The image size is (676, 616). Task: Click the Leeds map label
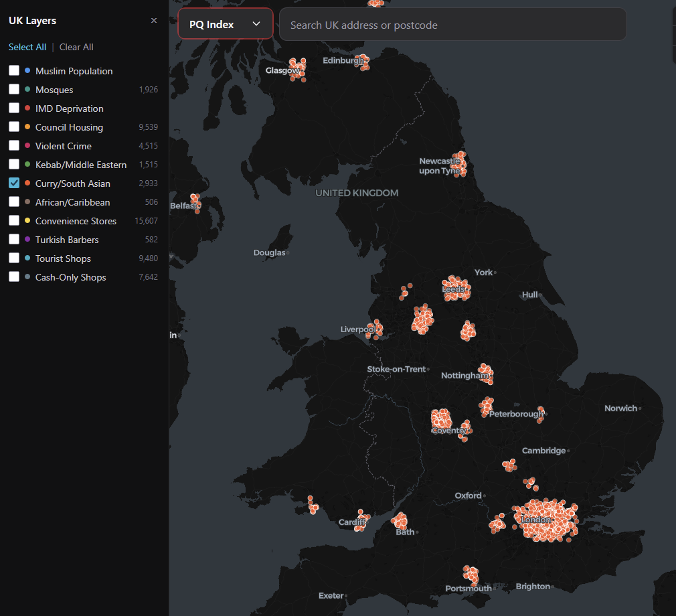(453, 289)
